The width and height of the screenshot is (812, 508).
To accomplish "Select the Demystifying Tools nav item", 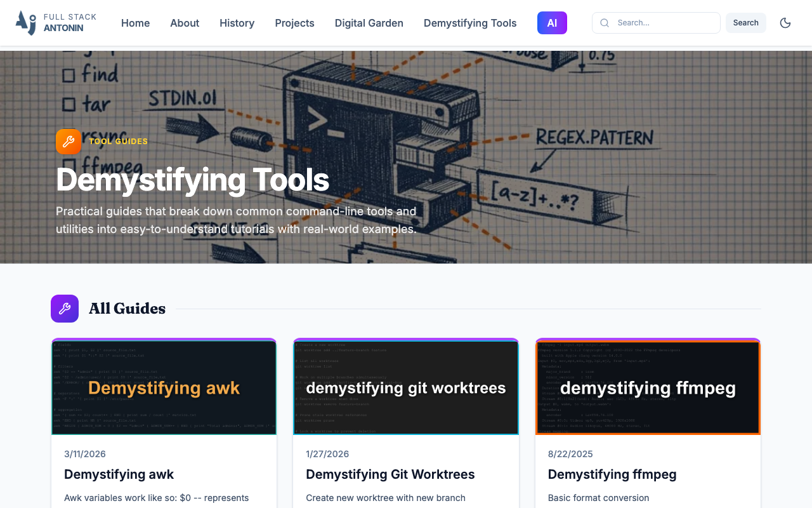I will (470, 23).
